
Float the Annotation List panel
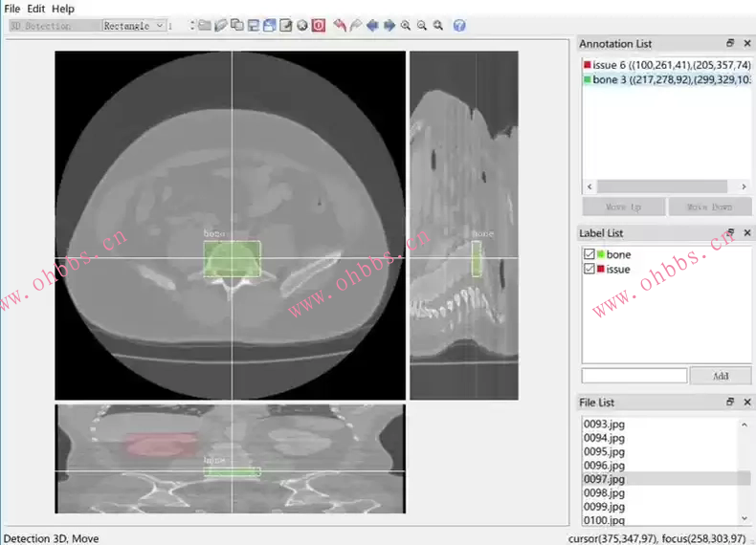pos(730,44)
